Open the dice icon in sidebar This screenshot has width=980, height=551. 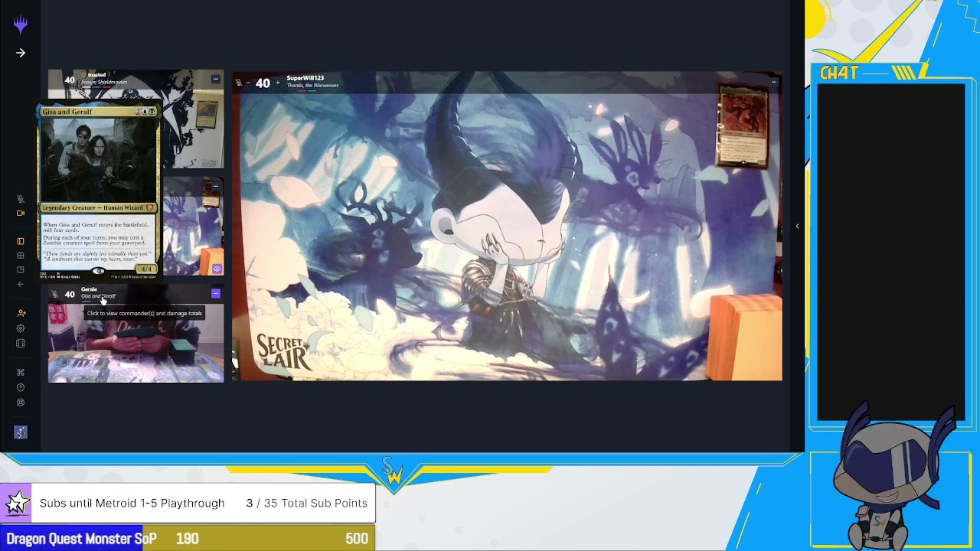point(21,344)
